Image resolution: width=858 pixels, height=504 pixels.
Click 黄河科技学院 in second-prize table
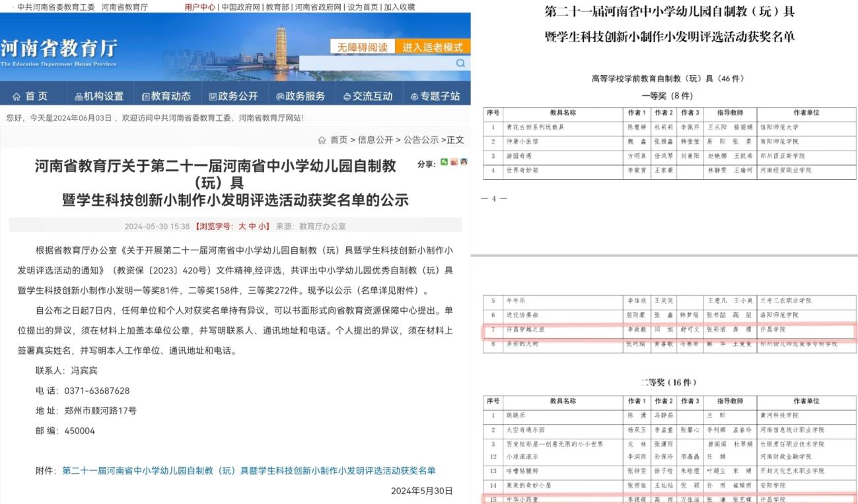780,415
